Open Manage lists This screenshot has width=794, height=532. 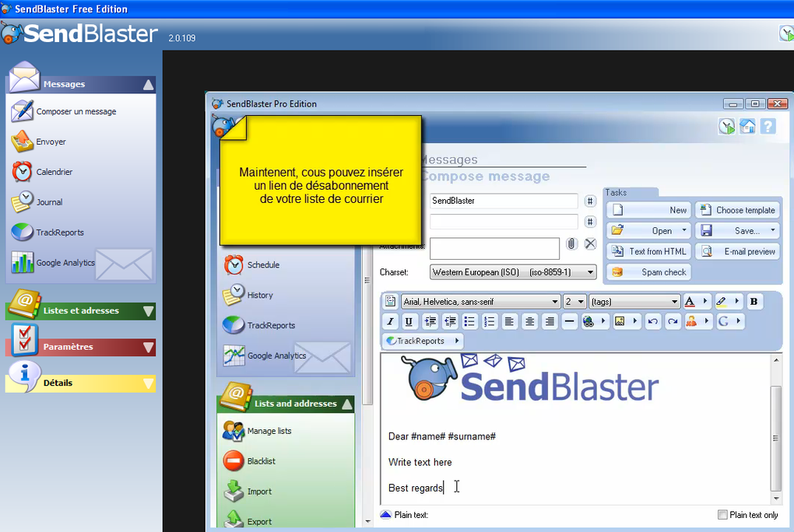pyautogui.click(x=257, y=431)
